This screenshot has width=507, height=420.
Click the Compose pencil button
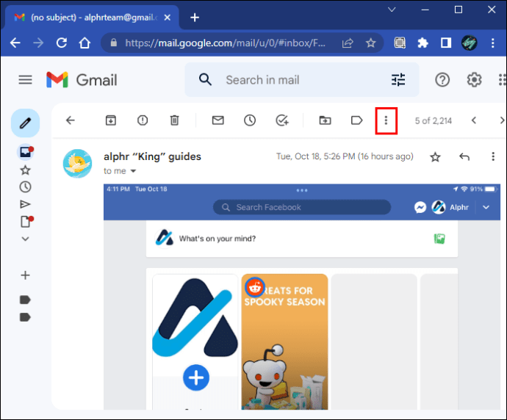[x=25, y=123]
